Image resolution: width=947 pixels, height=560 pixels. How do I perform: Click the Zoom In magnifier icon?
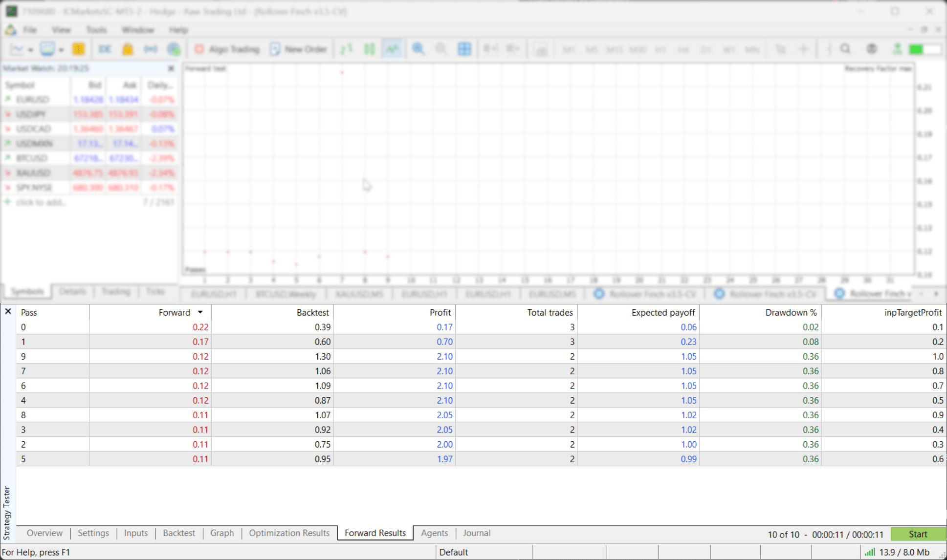pyautogui.click(x=418, y=49)
